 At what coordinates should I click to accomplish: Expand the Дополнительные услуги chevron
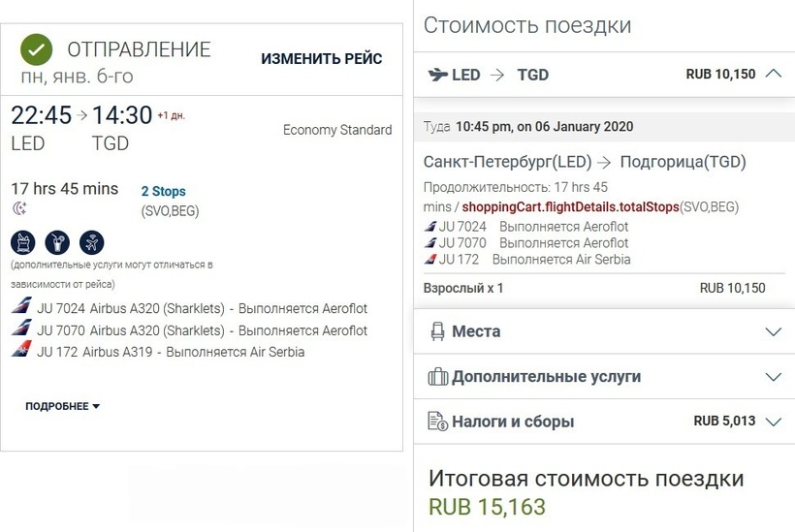(773, 377)
